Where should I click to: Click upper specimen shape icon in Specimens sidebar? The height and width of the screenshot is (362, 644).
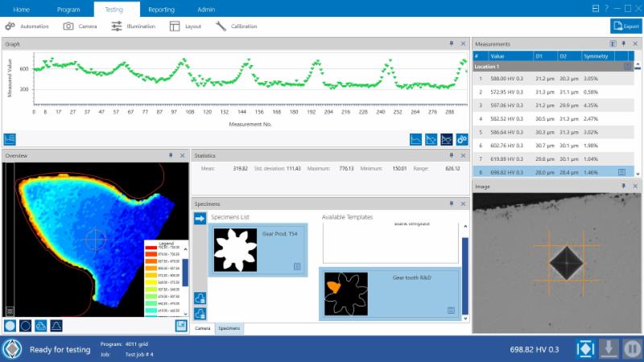tap(200, 298)
